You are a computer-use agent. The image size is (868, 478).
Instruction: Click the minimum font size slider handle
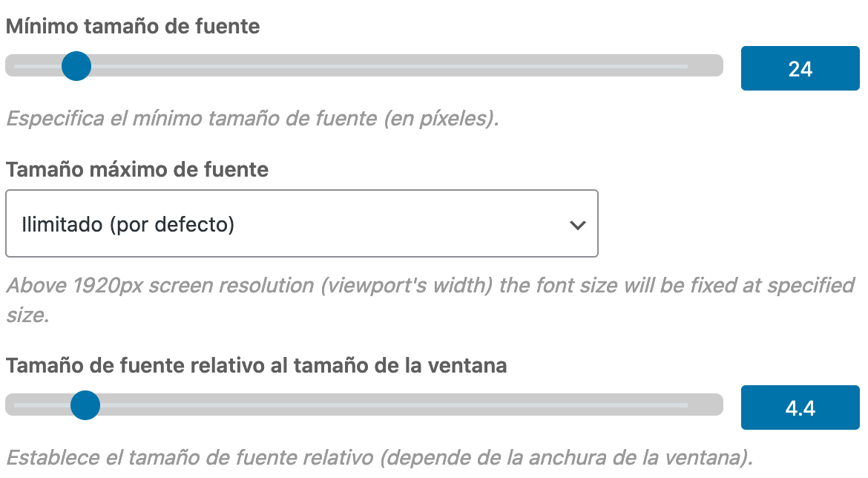click(x=76, y=66)
